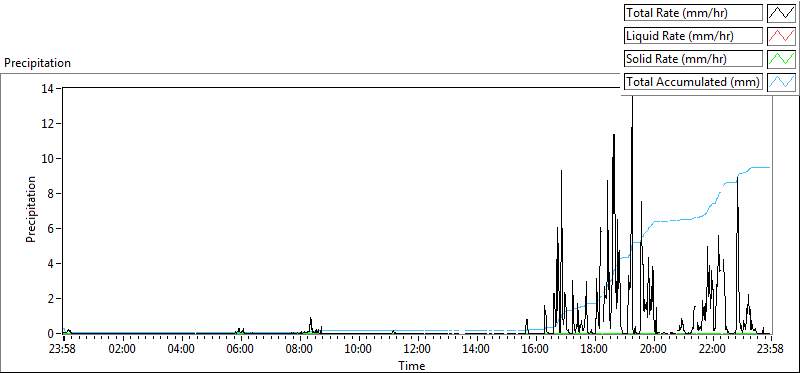The width and height of the screenshot is (800, 373).
Task: Click the 22:00 x-axis tick label
Action: (x=712, y=350)
